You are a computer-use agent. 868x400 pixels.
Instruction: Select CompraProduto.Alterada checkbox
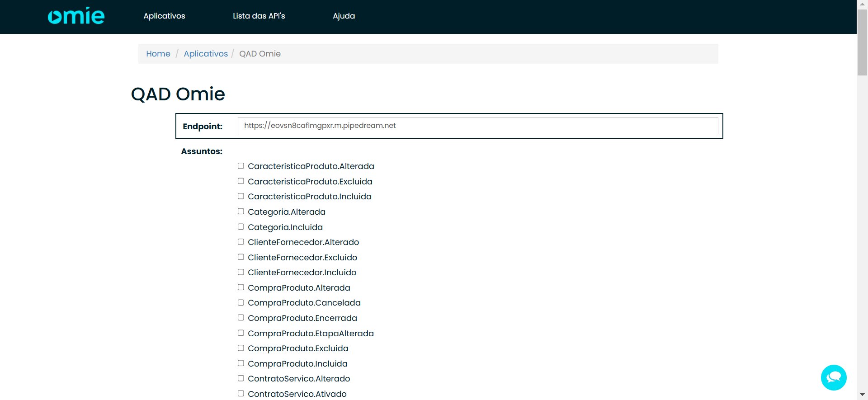pyautogui.click(x=241, y=287)
